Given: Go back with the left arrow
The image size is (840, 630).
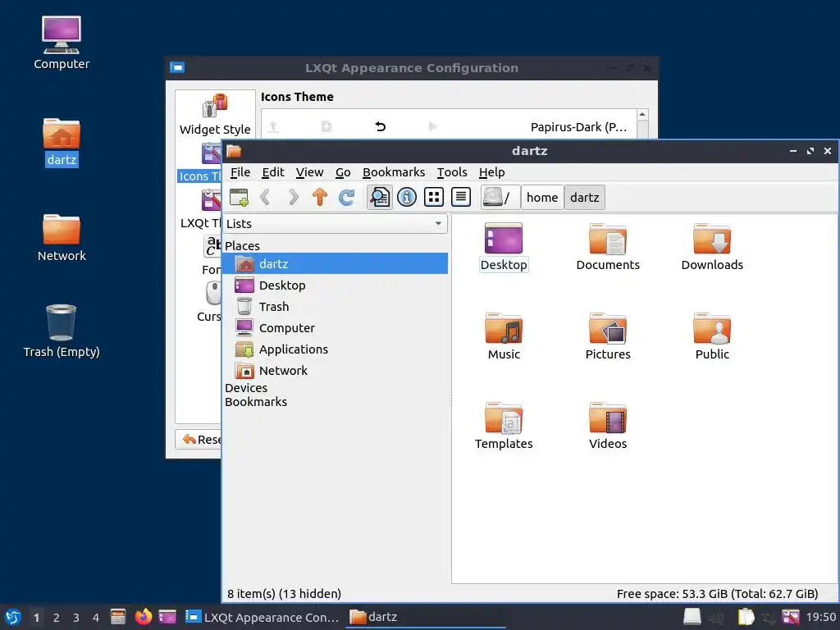Looking at the screenshot, I should (265, 197).
